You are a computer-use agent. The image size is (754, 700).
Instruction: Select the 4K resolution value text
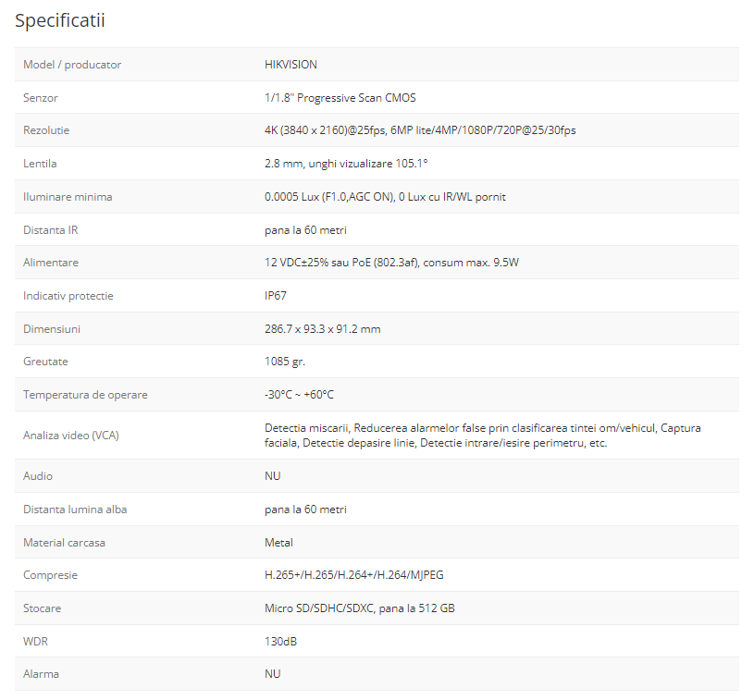coord(419,130)
